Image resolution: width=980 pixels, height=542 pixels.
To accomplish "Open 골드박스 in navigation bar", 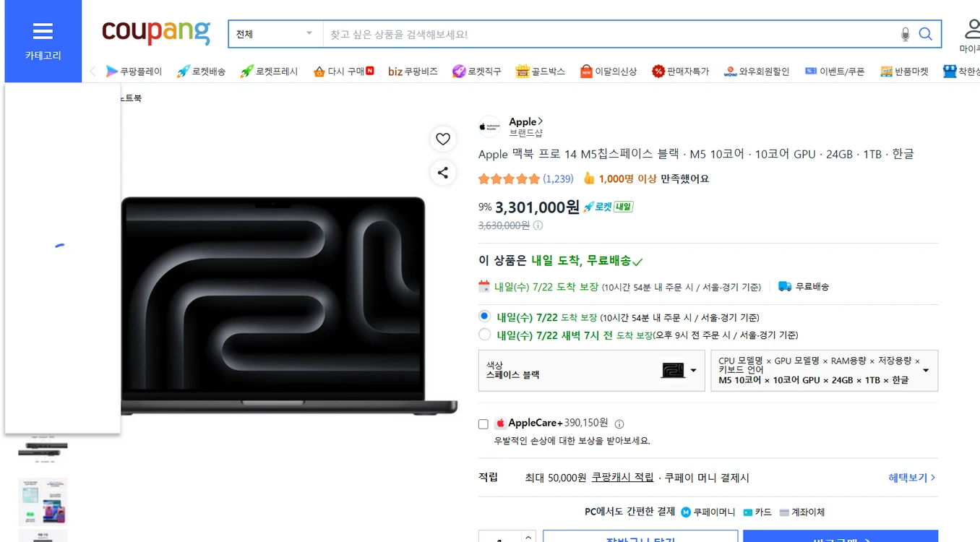I will point(540,72).
